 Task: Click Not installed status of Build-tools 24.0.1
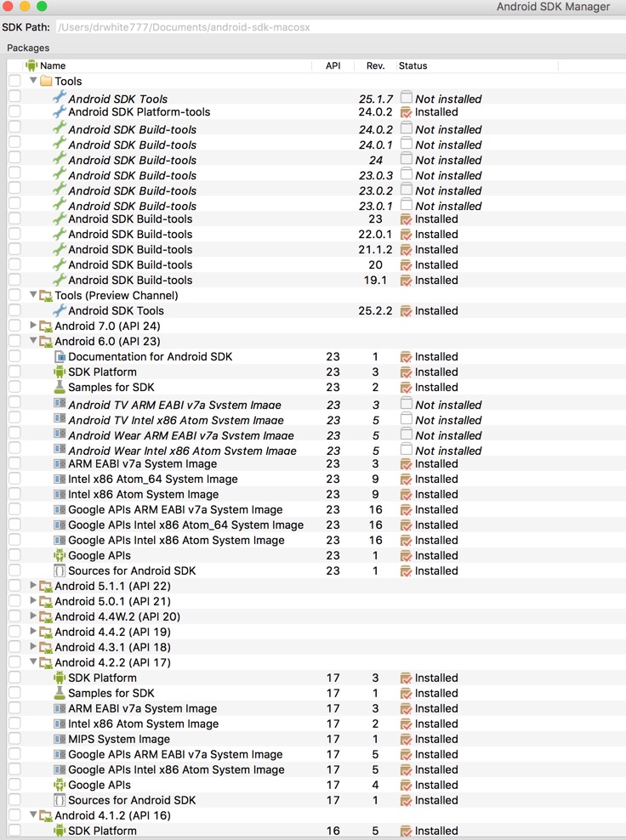click(x=448, y=145)
